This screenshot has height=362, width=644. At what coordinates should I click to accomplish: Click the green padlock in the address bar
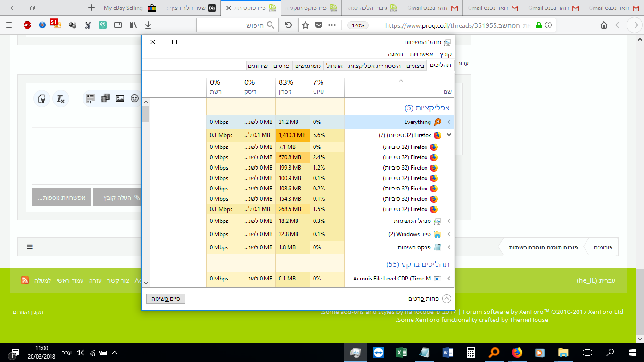pos(539,25)
